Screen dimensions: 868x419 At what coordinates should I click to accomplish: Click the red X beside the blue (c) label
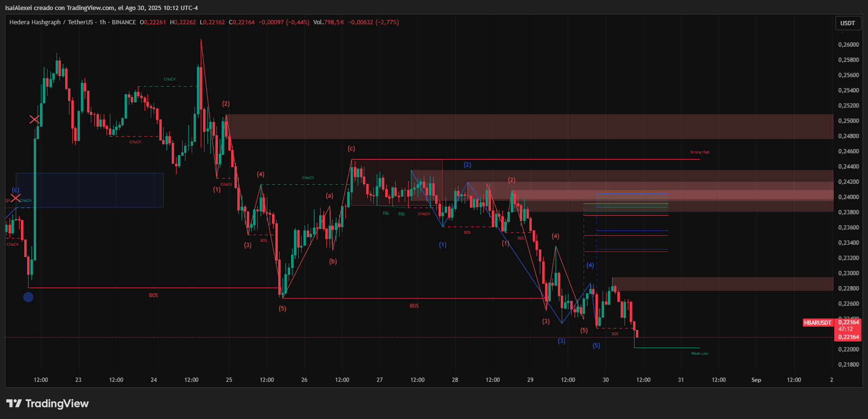[x=16, y=198]
